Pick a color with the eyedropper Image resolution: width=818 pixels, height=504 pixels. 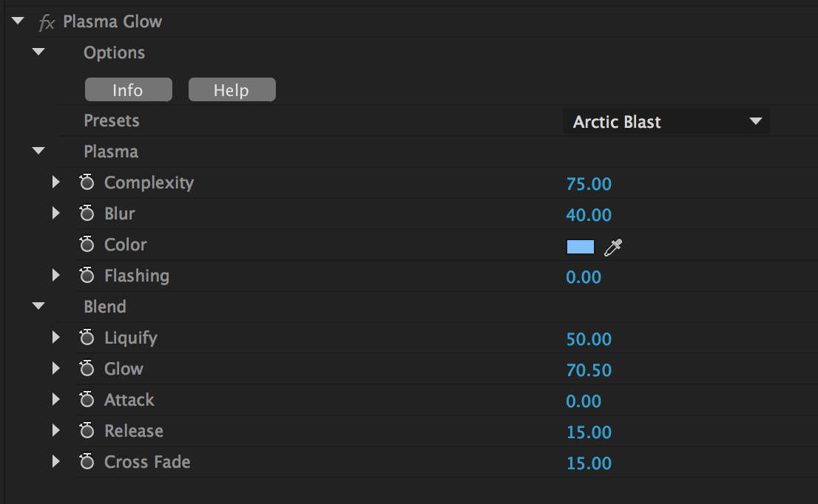[x=612, y=247]
